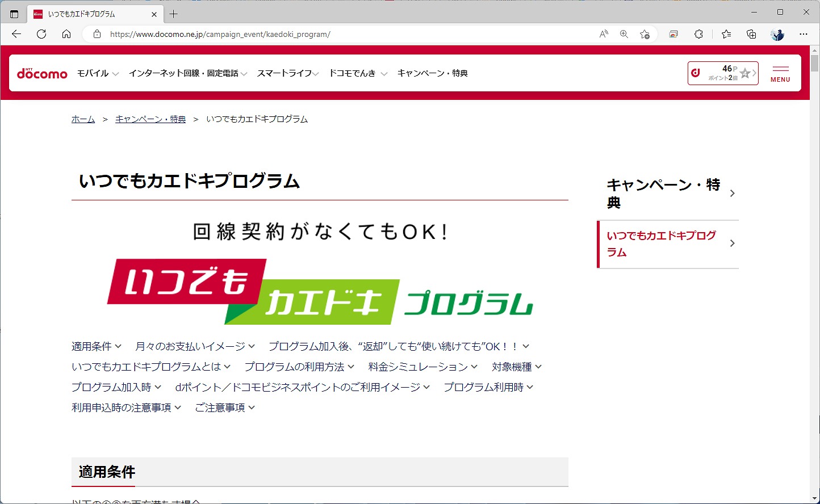Open the Collections icon in the toolbar

pos(751,34)
